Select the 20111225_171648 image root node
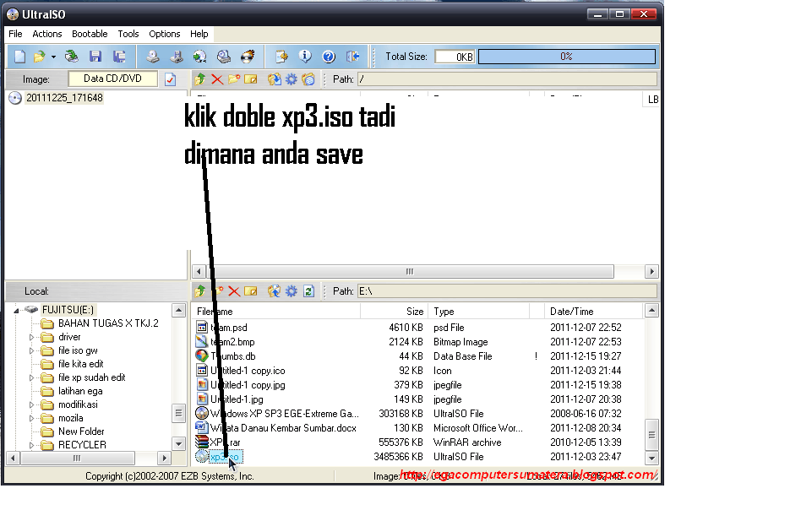Viewport: 812px width, 521px height. coord(64,98)
